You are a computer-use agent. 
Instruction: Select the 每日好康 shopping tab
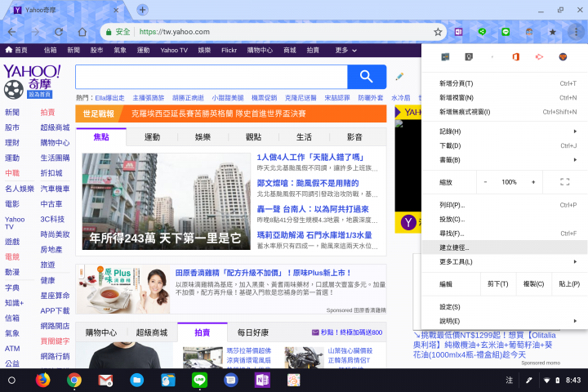coord(253,332)
